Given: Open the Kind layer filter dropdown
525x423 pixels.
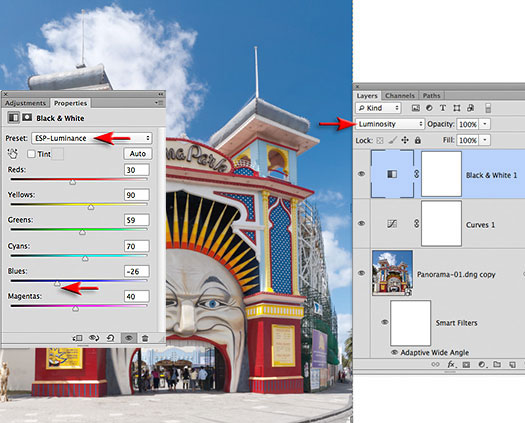Looking at the screenshot, I should pyautogui.click(x=378, y=108).
